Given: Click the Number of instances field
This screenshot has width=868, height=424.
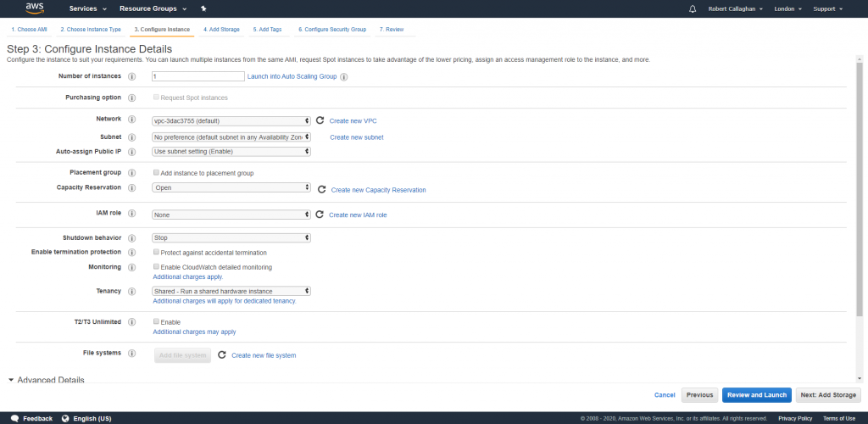Looking at the screenshot, I should pos(198,76).
